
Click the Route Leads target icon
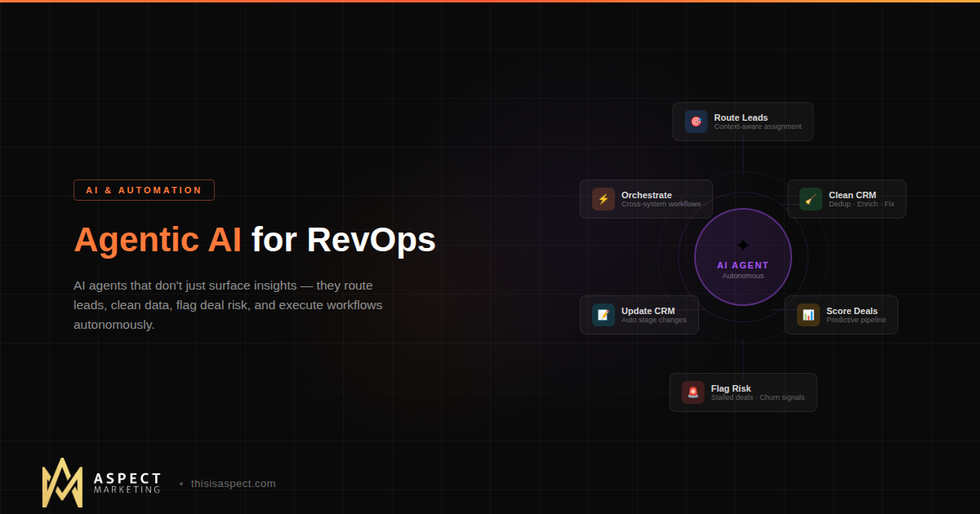[695, 121]
